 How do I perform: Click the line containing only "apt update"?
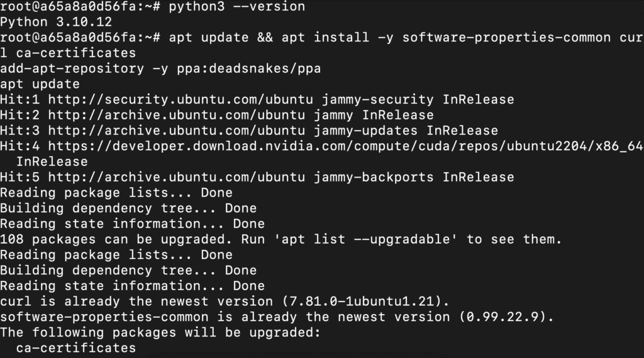(x=40, y=84)
